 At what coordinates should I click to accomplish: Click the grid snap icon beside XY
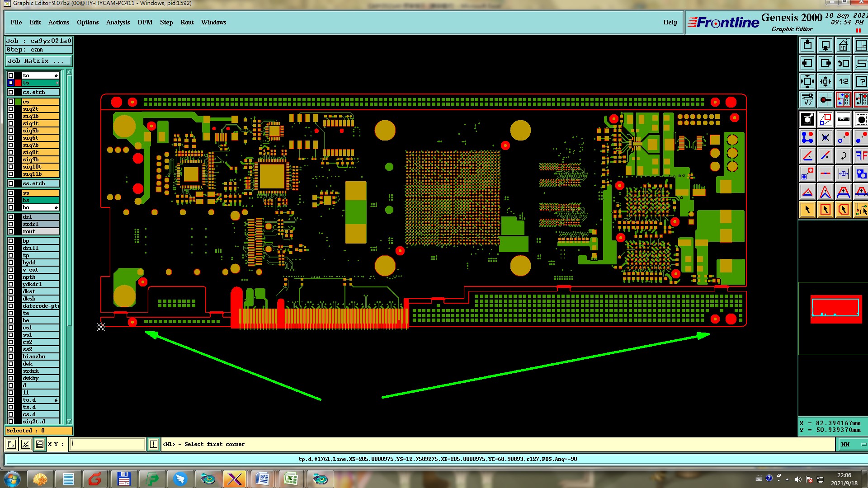[40, 444]
